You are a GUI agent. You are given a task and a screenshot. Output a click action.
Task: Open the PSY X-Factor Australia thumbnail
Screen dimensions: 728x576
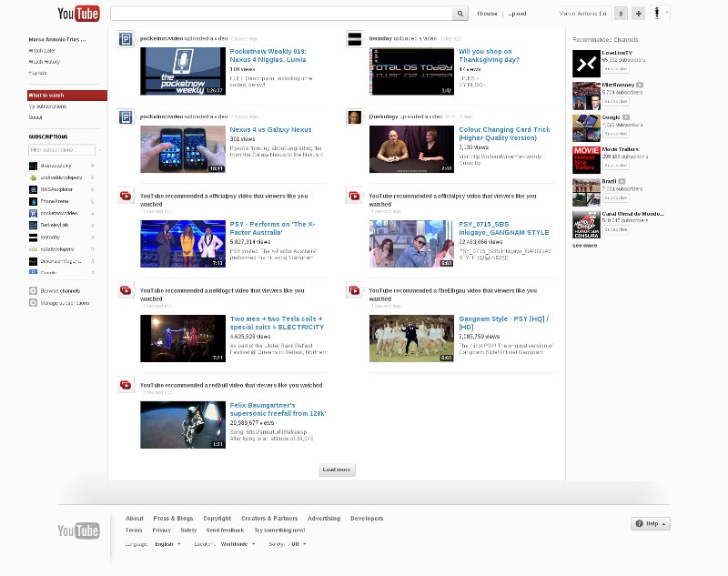point(183,244)
